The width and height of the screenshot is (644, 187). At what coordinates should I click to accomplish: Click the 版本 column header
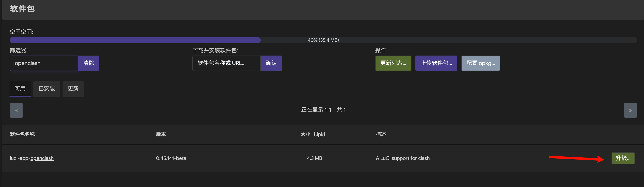click(x=161, y=134)
